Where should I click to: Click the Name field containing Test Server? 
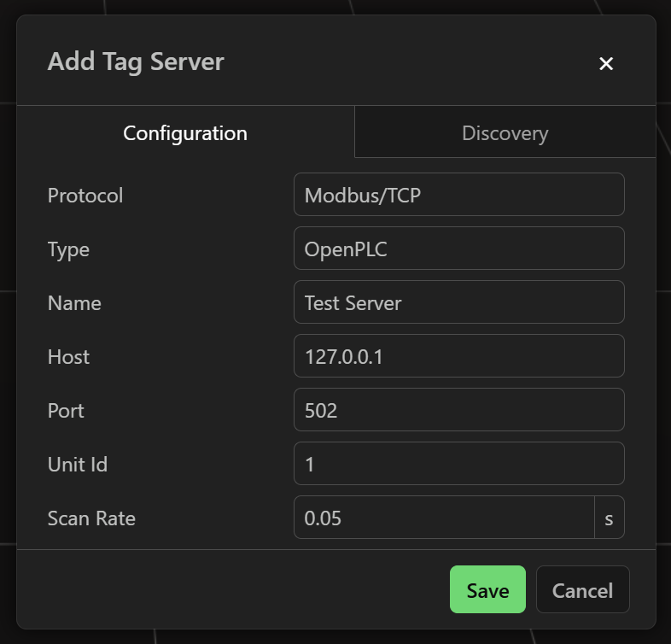[x=458, y=302]
